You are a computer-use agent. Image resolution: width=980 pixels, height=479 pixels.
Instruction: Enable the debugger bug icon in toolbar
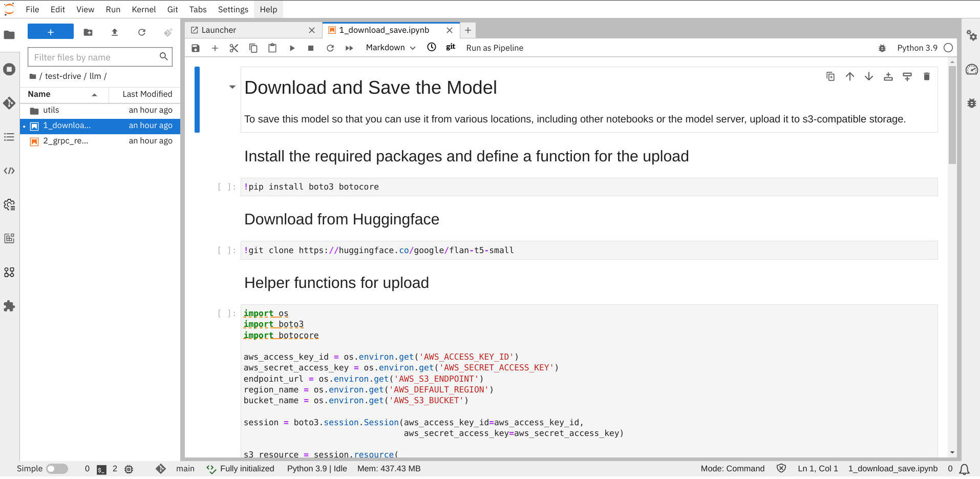pyautogui.click(x=882, y=48)
